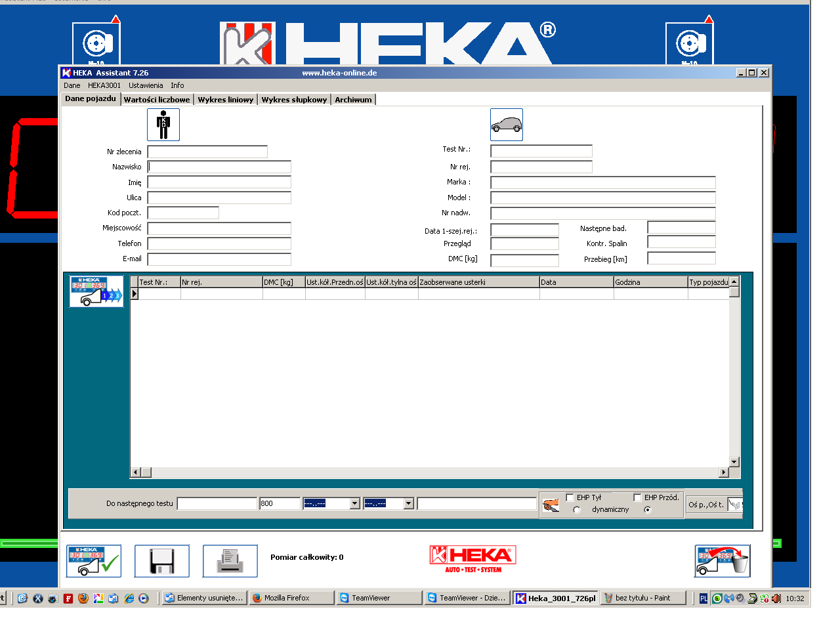Click the Godzina column header
The width and height of the screenshot is (840, 630).
[650, 282]
